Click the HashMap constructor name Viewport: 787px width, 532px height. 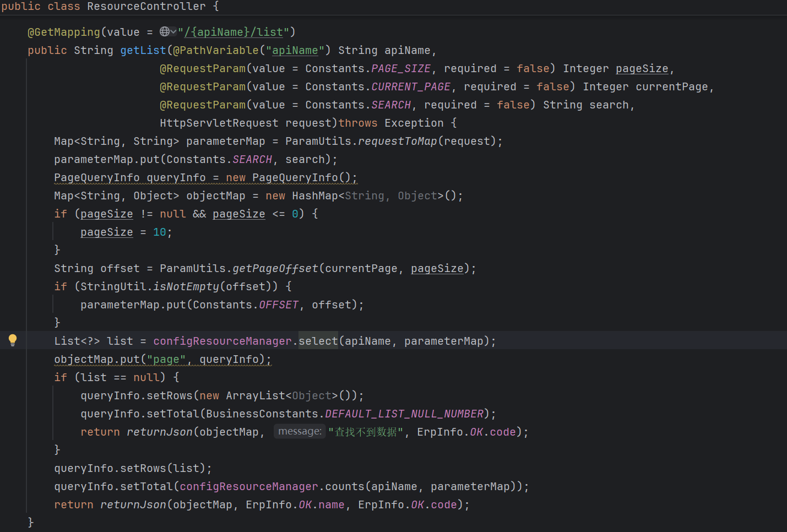(315, 196)
